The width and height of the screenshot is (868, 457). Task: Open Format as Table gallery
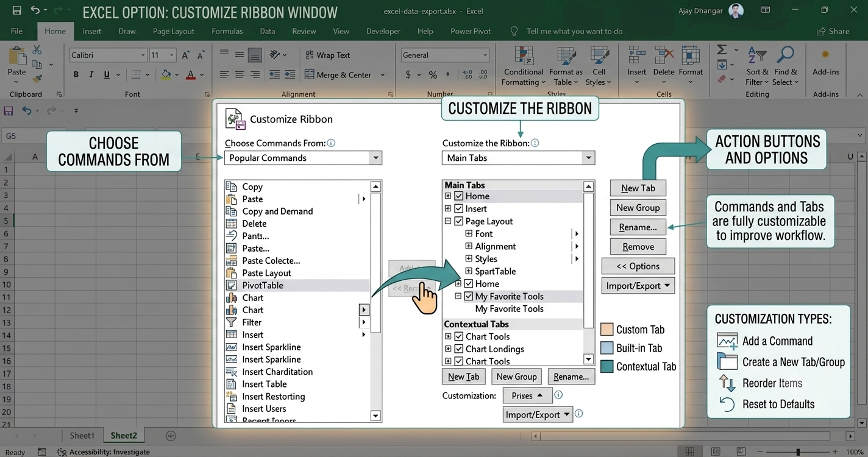click(566, 66)
